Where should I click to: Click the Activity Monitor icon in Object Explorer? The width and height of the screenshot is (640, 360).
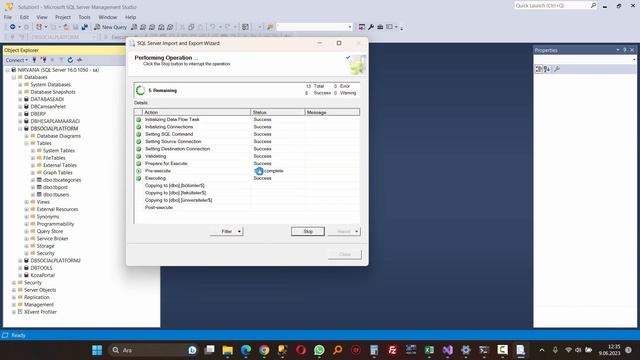click(79, 60)
